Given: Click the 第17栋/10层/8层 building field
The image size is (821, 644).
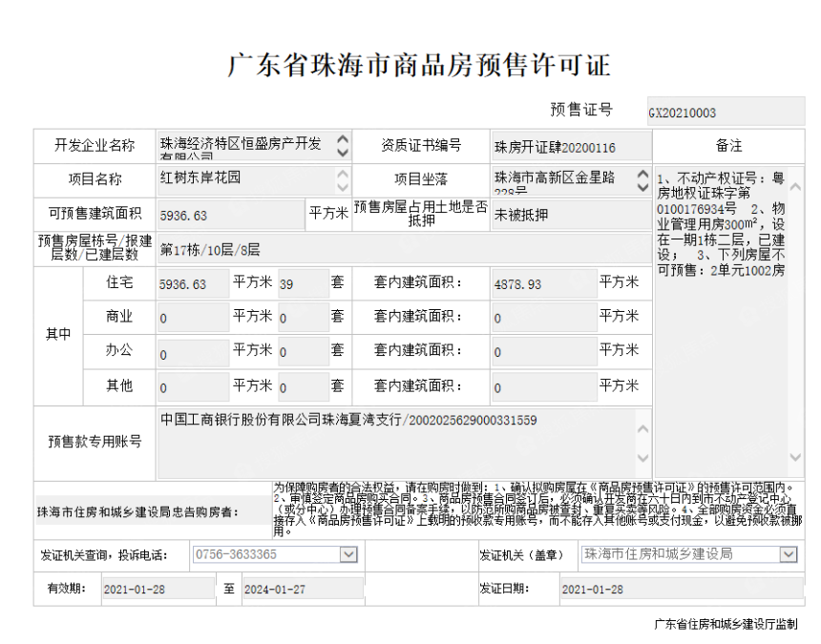Looking at the screenshot, I should [x=404, y=250].
